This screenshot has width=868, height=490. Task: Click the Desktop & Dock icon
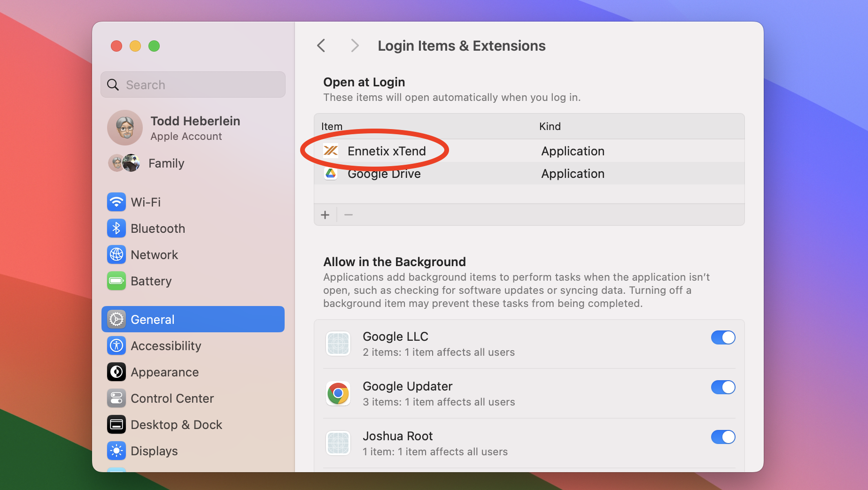click(x=116, y=425)
